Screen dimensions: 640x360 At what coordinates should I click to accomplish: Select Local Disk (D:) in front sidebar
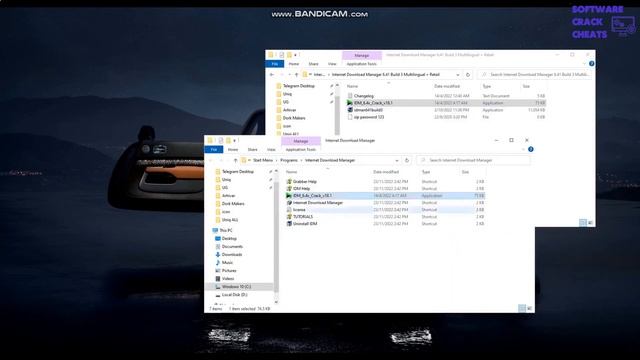[x=234, y=295]
